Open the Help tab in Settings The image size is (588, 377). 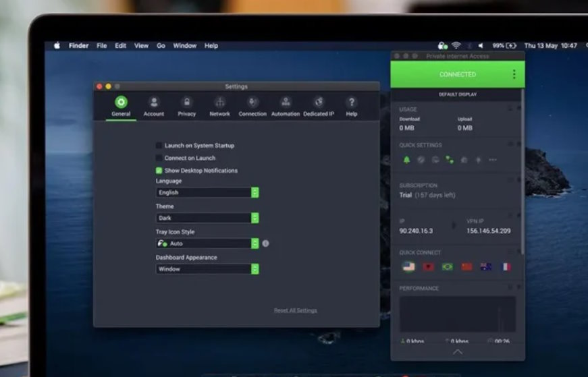351,107
